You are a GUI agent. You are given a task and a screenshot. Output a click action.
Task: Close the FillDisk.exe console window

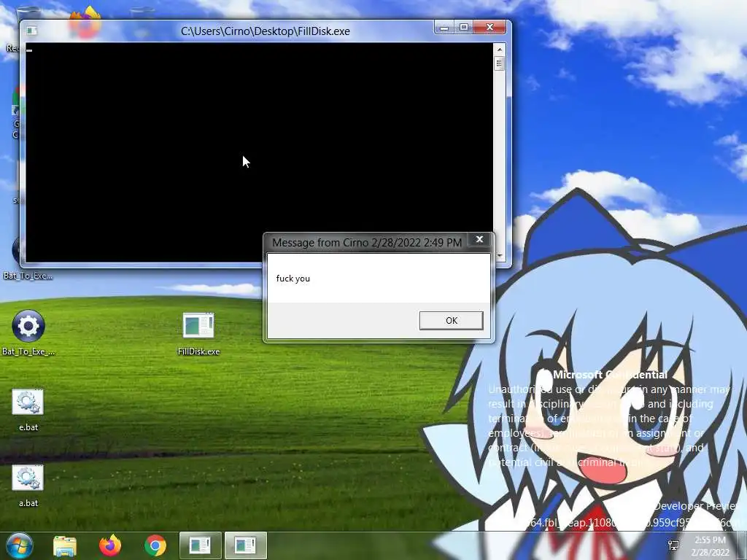(489, 28)
